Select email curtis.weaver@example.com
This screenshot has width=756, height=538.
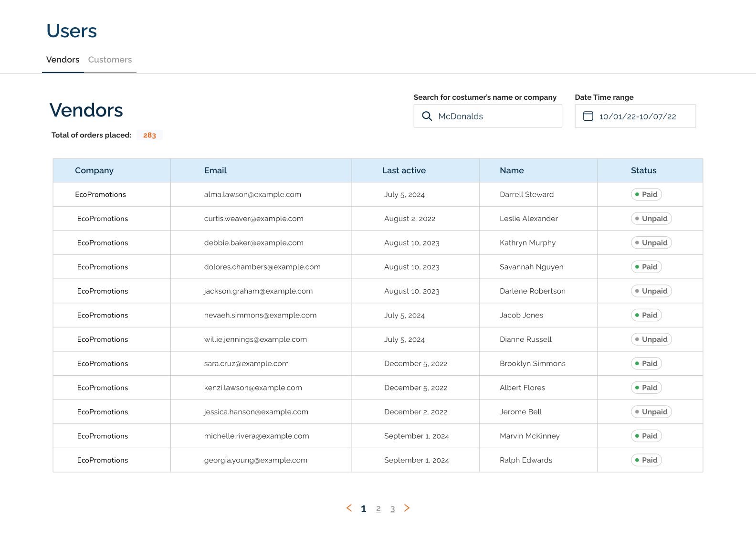click(x=253, y=219)
